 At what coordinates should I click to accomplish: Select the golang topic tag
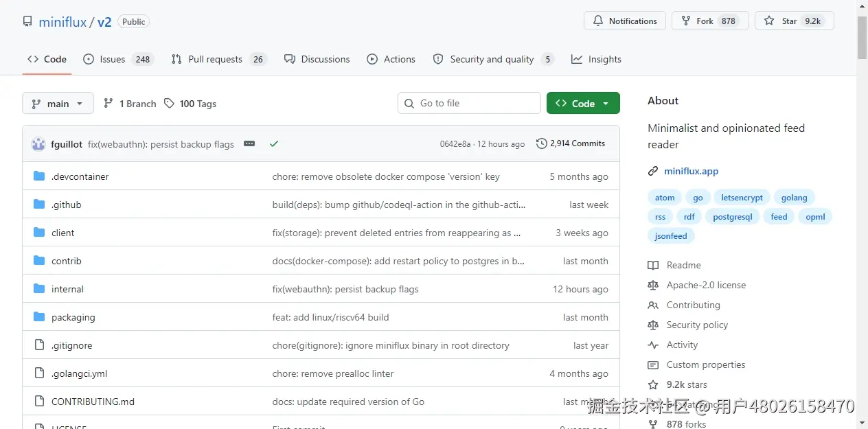795,198
